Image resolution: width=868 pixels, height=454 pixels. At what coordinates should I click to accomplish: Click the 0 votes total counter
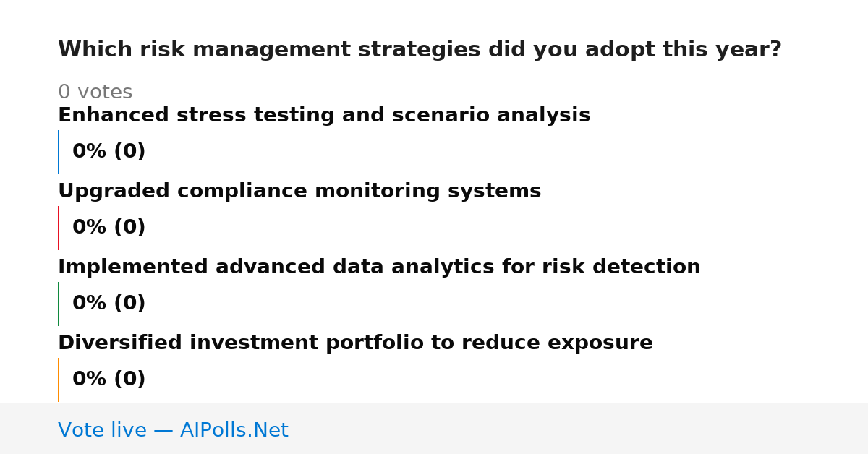95,93
